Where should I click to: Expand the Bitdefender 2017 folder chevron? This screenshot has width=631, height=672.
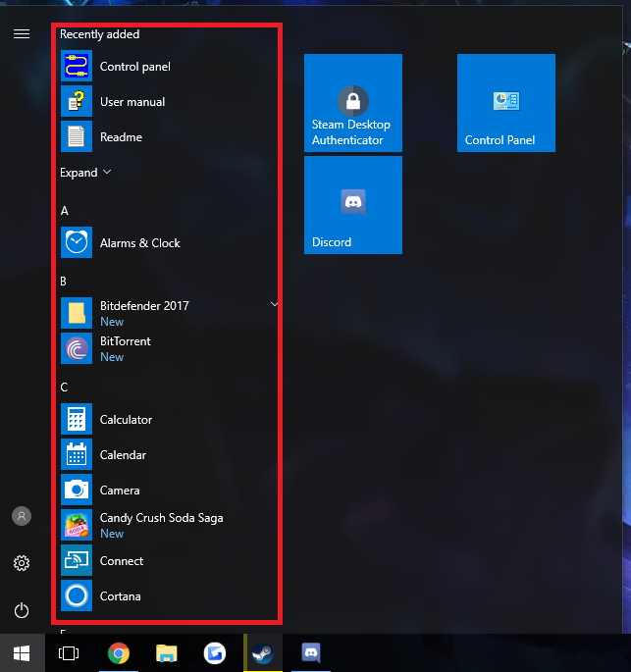(274, 304)
